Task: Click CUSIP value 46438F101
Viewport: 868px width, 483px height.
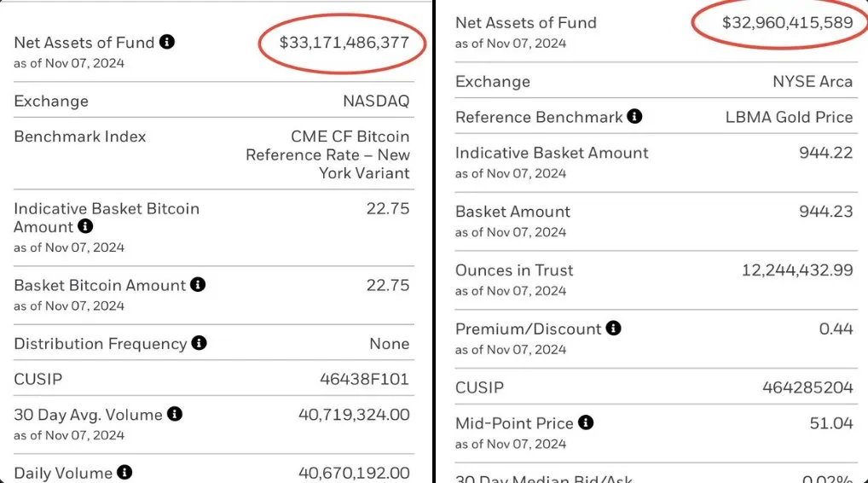Action: point(362,379)
